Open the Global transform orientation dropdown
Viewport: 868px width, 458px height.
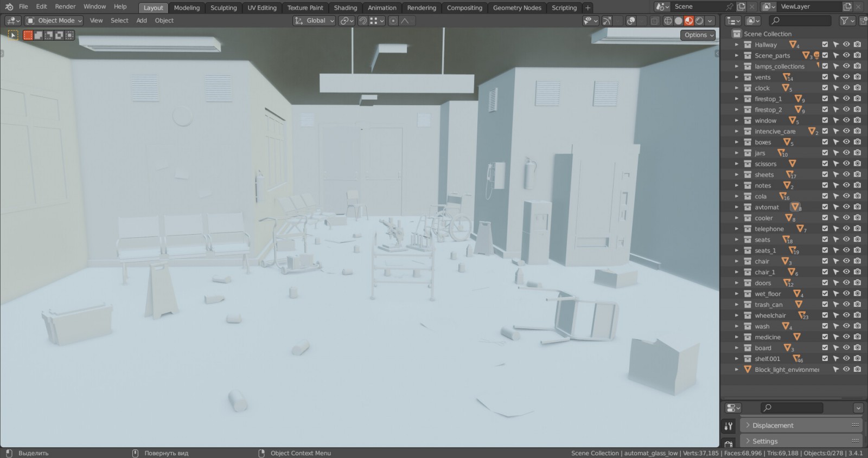[314, 21]
